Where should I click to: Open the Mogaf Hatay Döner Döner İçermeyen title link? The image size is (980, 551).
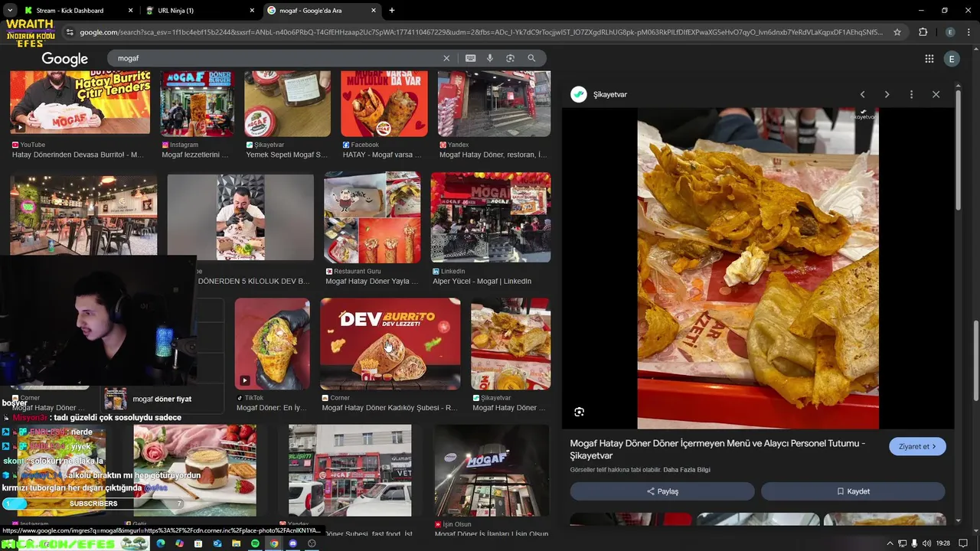(x=717, y=449)
